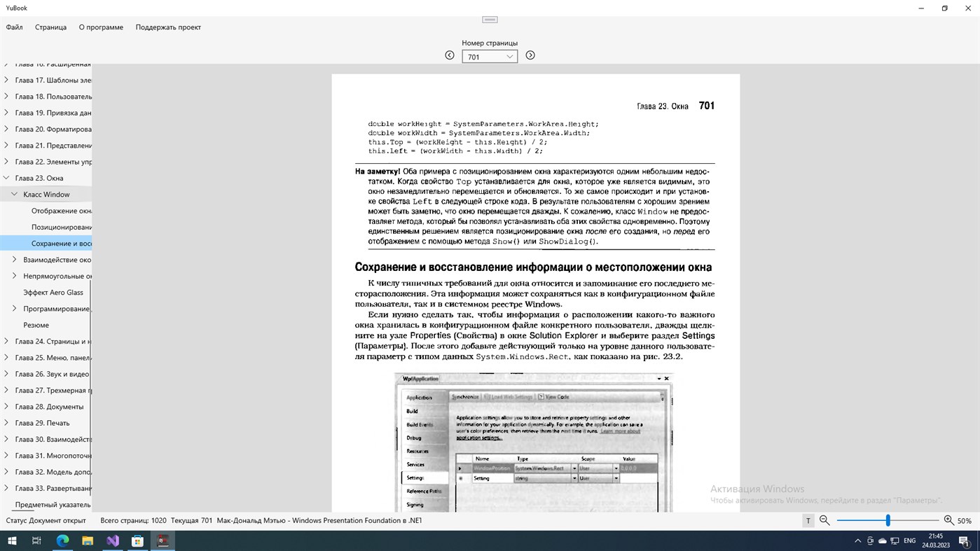Collapse Глава 23. Окна chapter
Image resolution: width=980 pixels, height=551 pixels.
click(x=6, y=178)
